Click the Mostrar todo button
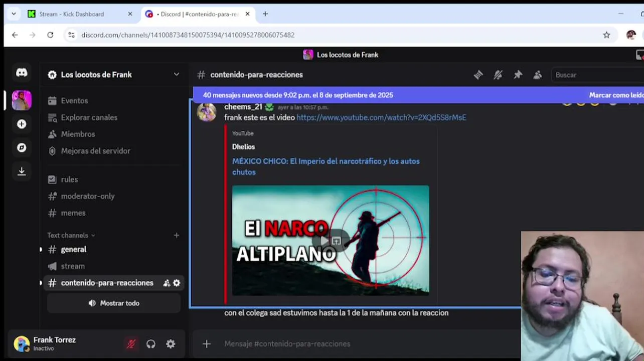The width and height of the screenshot is (644, 361). point(114,303)
